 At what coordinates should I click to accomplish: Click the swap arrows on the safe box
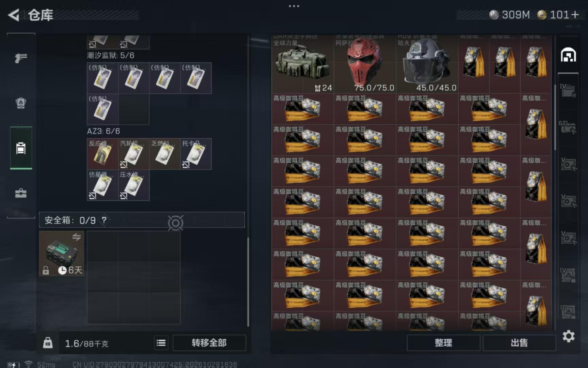(x=77, y=236)
